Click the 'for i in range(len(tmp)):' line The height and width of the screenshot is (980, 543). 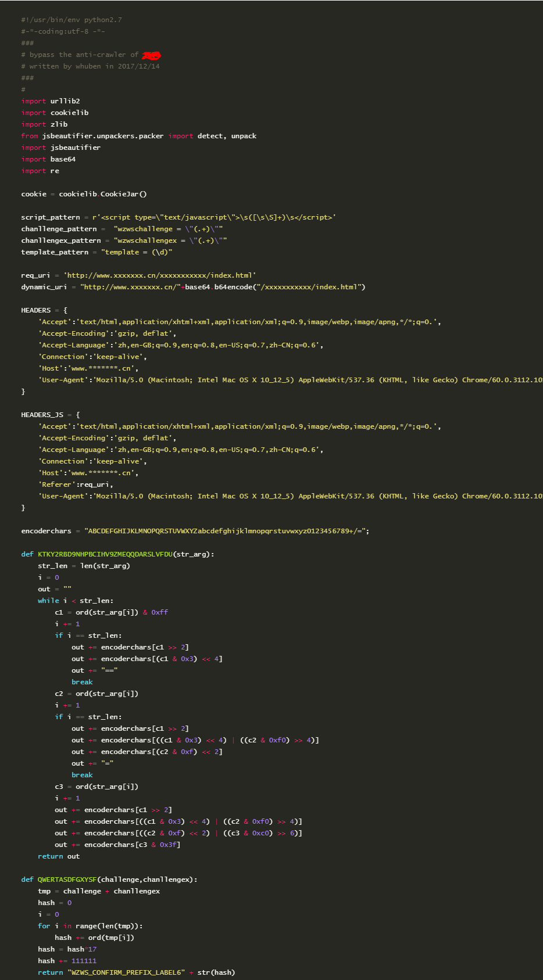pos(90,926)
